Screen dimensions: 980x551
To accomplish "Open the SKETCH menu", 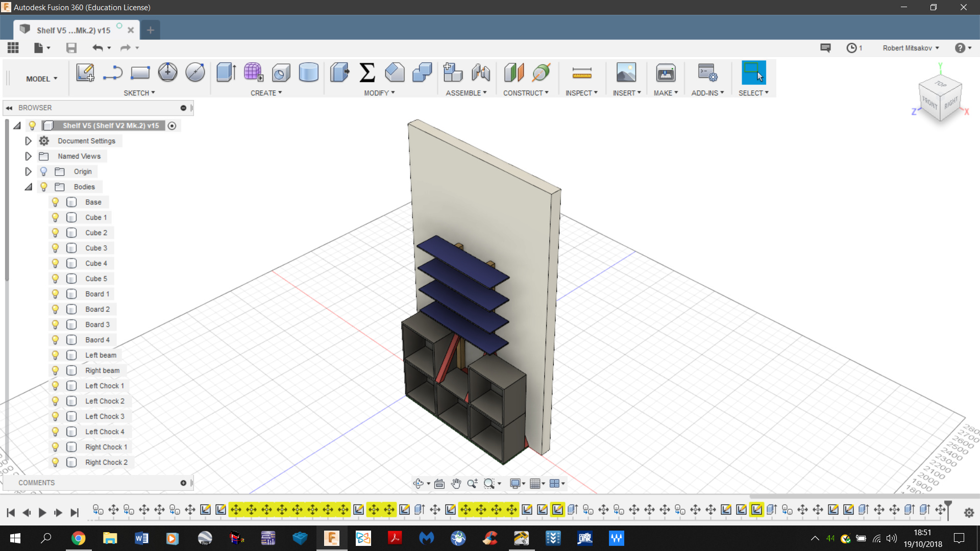I will tap(139, 93).
